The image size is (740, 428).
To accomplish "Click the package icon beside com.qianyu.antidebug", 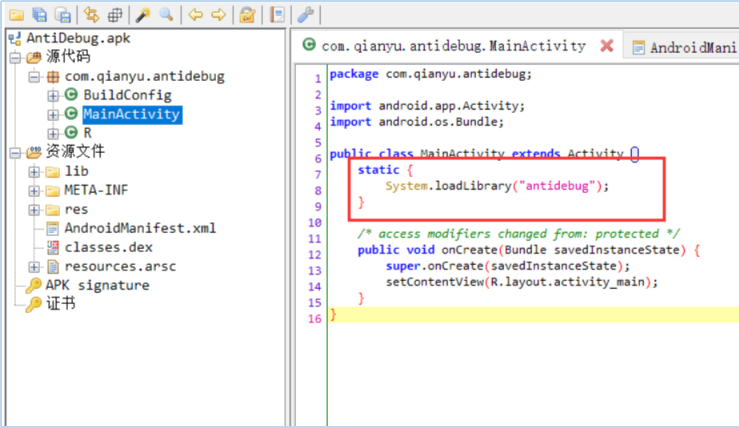I will coord(53,76).
